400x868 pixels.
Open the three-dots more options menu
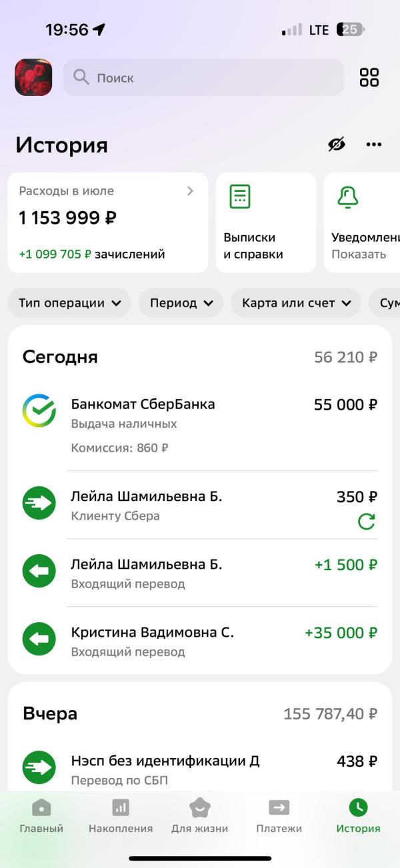[x=374, y=145]
